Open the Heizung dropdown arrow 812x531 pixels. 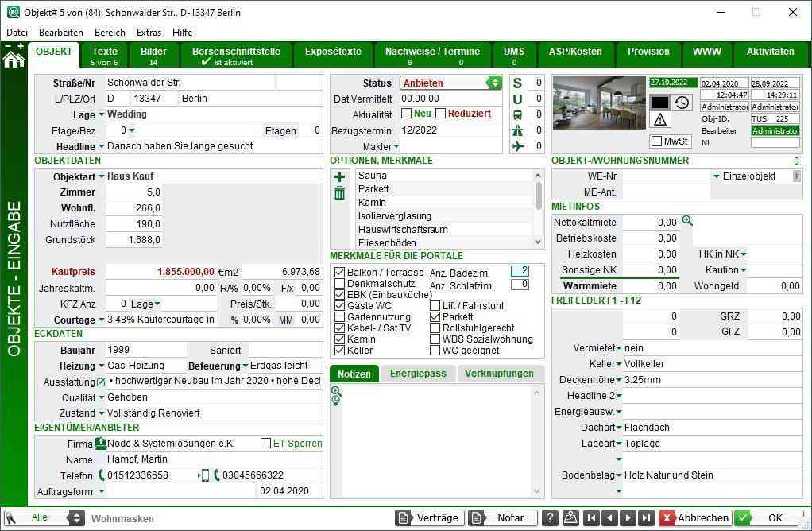pyautogui.click(x=102, y=366)
